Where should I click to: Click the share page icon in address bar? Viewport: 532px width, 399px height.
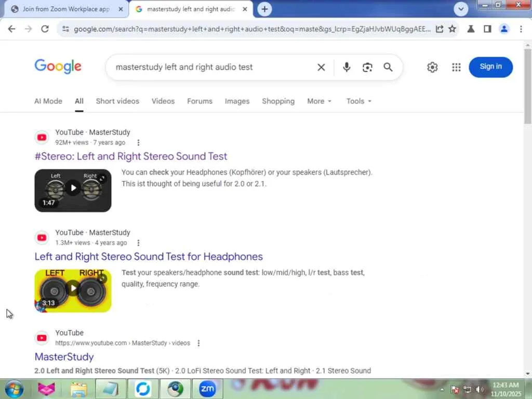point(440,29)
